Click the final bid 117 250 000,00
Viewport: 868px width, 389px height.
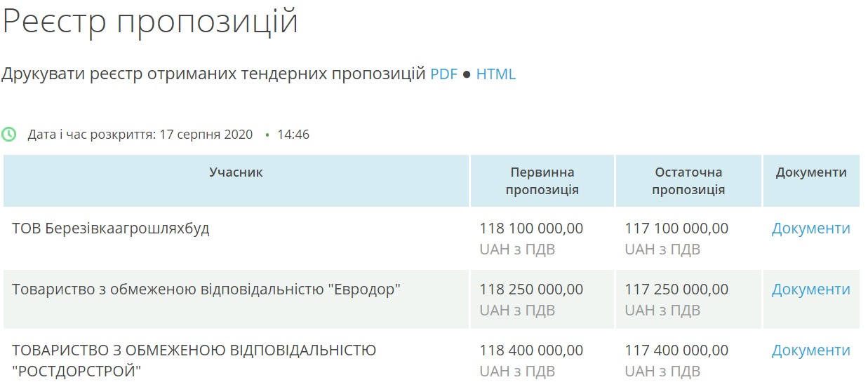point(676,289)
